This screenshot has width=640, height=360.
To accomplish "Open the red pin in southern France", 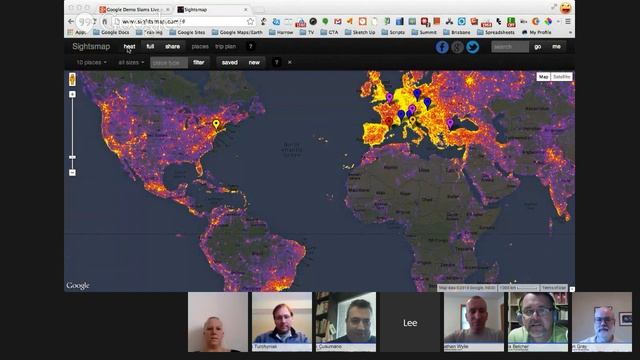I will [389, 121].
